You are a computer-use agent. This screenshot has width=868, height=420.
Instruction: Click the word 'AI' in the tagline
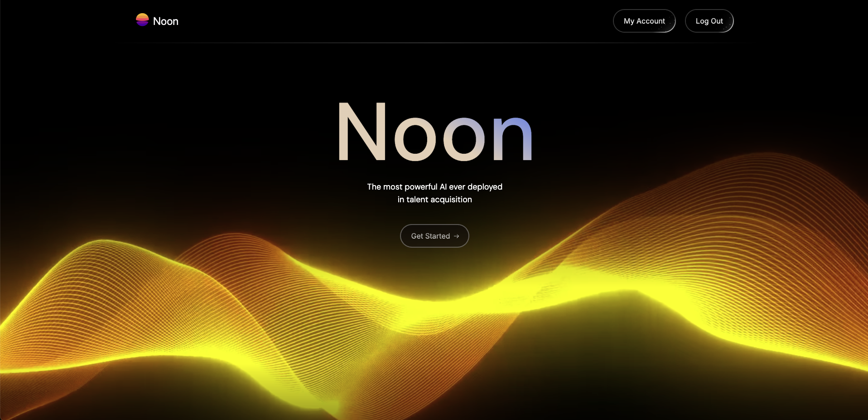point(443,187)
